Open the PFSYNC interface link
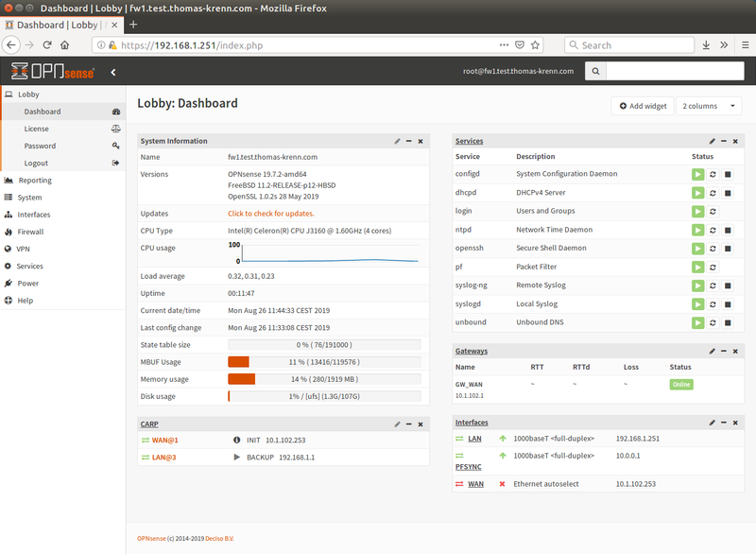 [x=468, y=467]
